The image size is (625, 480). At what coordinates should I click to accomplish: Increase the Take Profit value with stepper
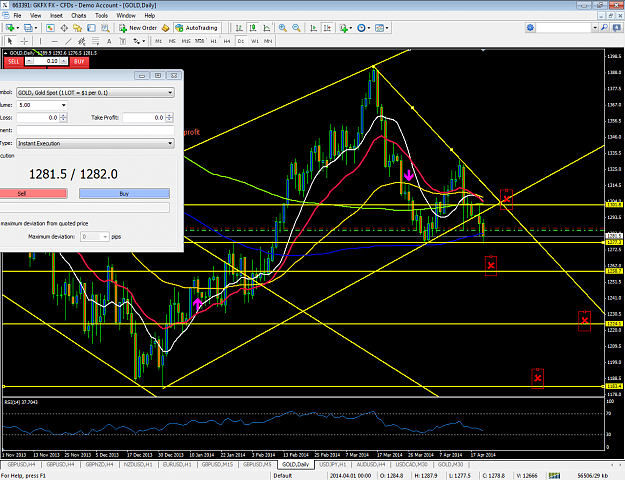tap(169, 116)
